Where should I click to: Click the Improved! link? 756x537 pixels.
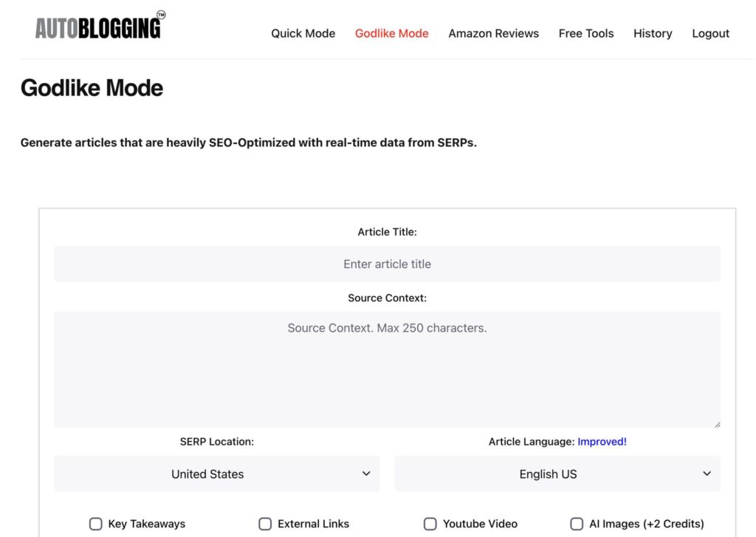(602, 441)
